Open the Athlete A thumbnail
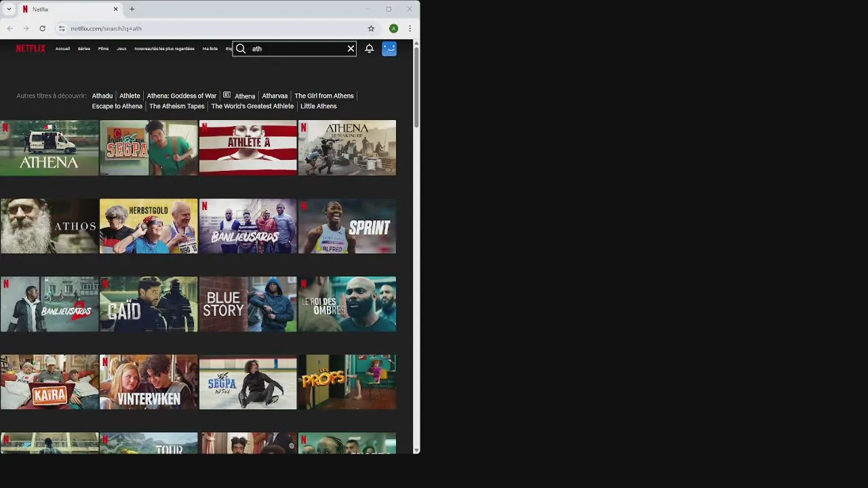The image size is (868, 488). coord(248,148)
